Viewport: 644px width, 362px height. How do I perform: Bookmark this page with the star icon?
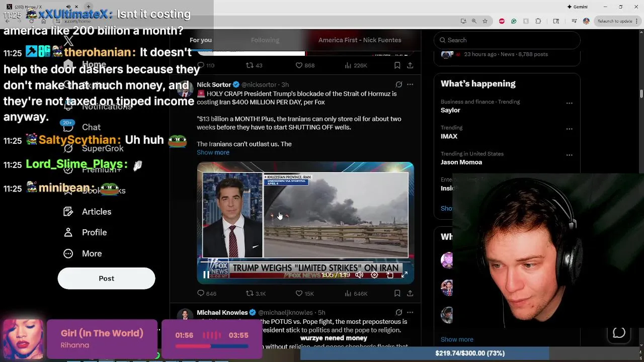[485, 21]
